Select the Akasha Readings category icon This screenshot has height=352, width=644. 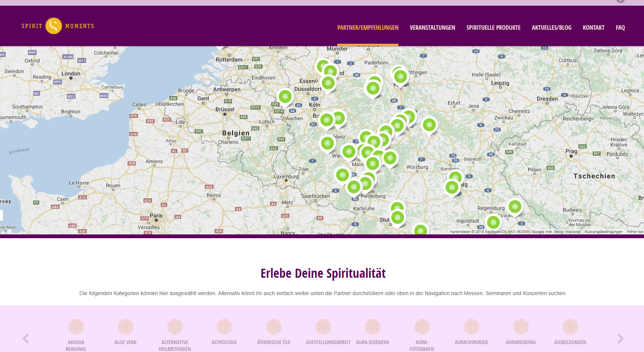[x=76, y=327]
